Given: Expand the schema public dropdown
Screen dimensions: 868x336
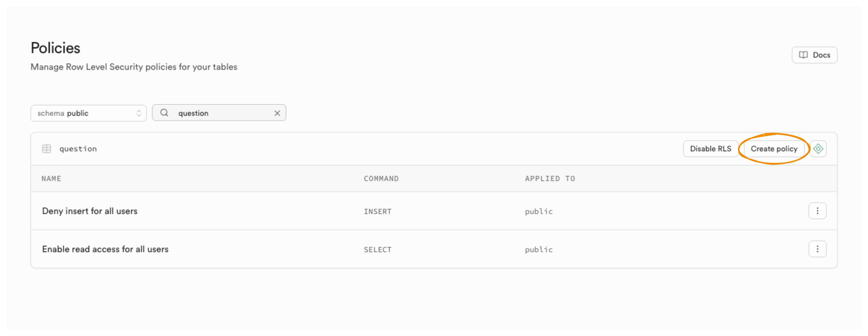Looking at the screenshot, I should 88,113.
